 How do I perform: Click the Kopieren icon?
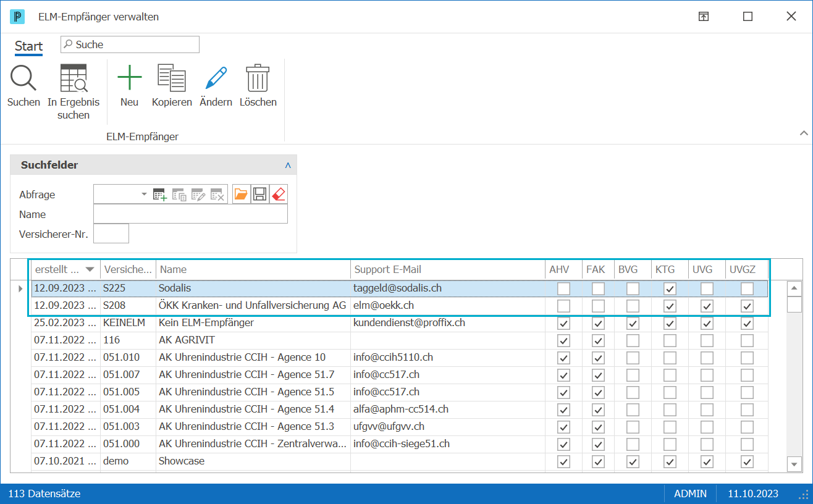tap(172, 78)
